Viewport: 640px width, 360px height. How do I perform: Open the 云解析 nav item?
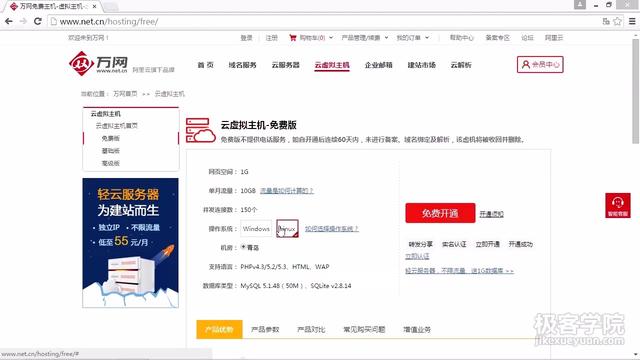pos(461,65)
